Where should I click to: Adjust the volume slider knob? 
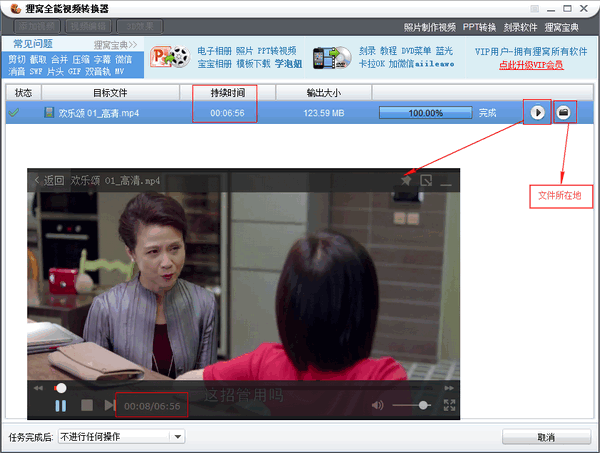click(x=423, y=405)
